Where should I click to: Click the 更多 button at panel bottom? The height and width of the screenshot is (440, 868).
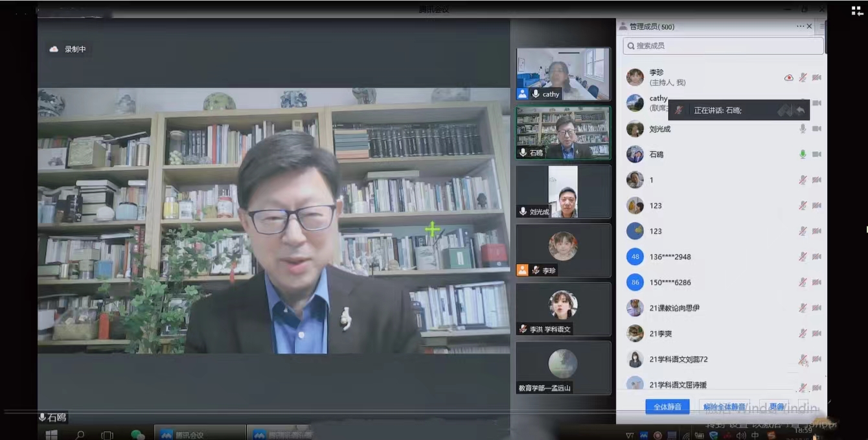(774, 407)
